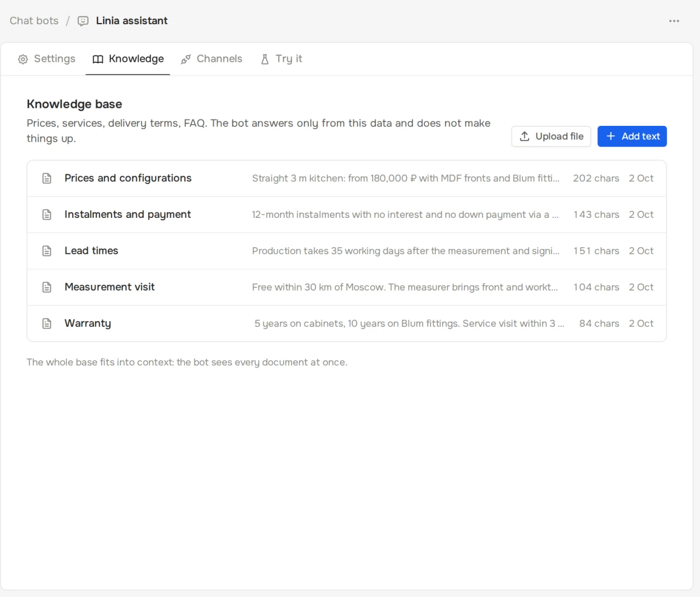Click the preview text starting '5 years on cabinets'

point(409,323)
